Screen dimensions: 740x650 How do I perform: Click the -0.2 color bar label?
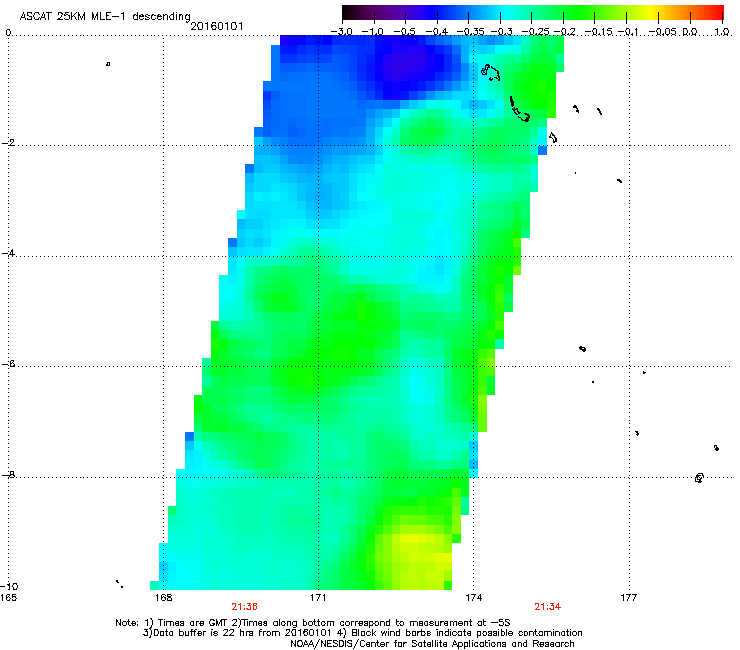pyautogui.click(x=565, y=32)
